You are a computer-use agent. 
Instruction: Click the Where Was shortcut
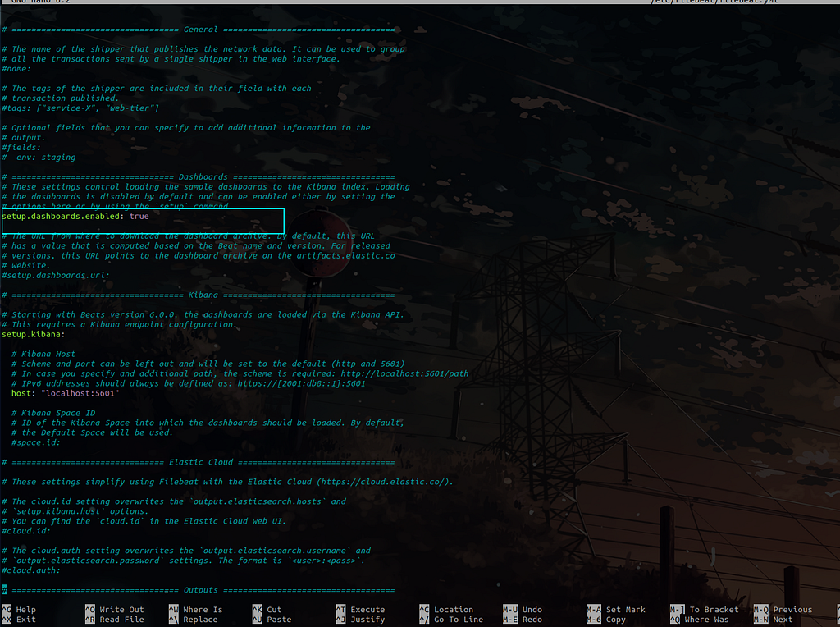(700, 620)
